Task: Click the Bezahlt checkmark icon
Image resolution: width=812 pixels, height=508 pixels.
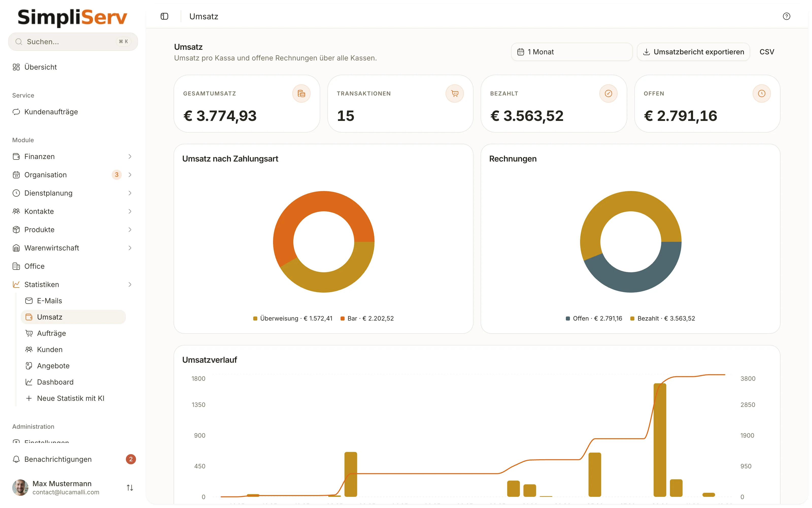Action: pos(608,93)
